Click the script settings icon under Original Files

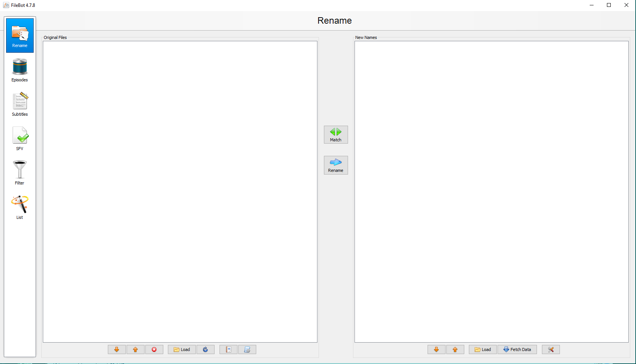point(247,349)
